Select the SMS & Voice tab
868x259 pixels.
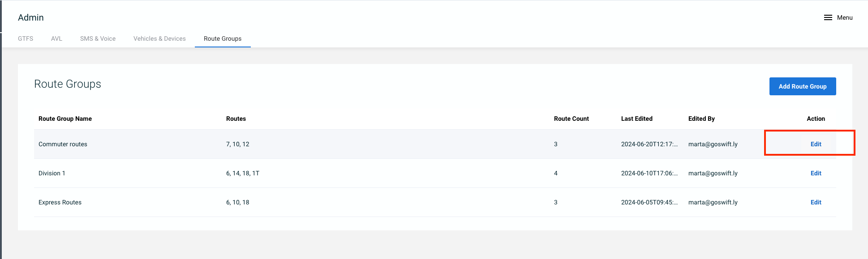pos(98,38)
